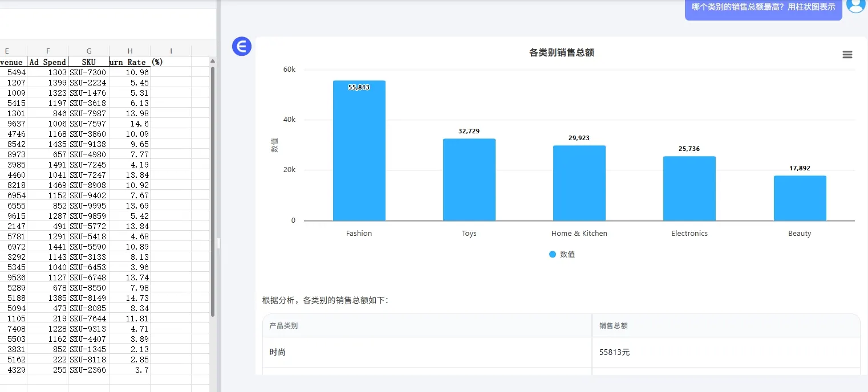The height and width of the screenshot is (392, 868).
Task: Select the Home & Kitchen bar
Action: click(579, 183)
